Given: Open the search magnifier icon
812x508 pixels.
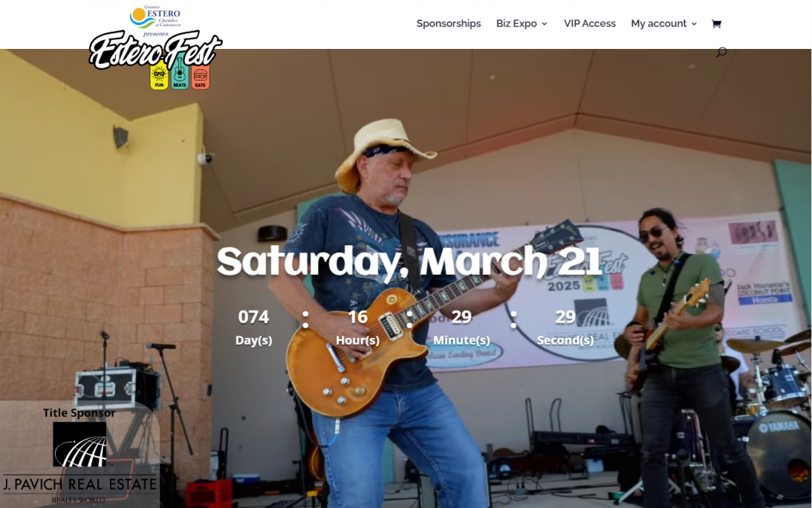Looking at the screenshot, I should click(721, 52).
